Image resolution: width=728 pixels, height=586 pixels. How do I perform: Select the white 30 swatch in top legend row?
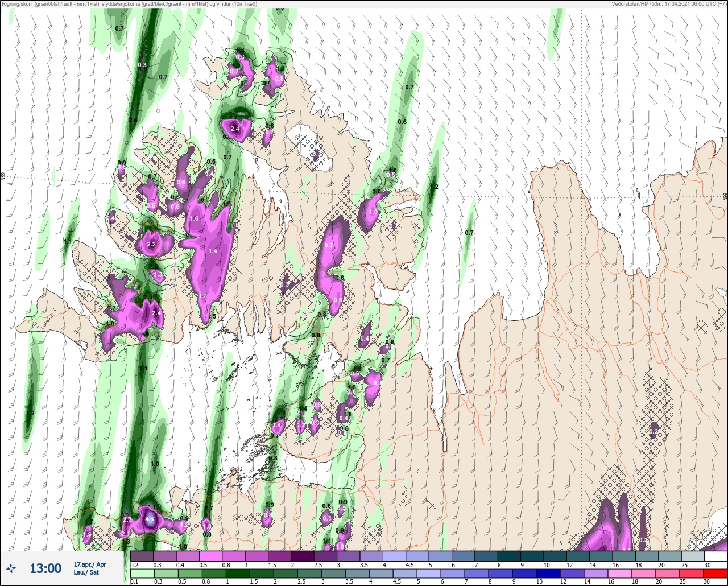(x=715, y=556)
